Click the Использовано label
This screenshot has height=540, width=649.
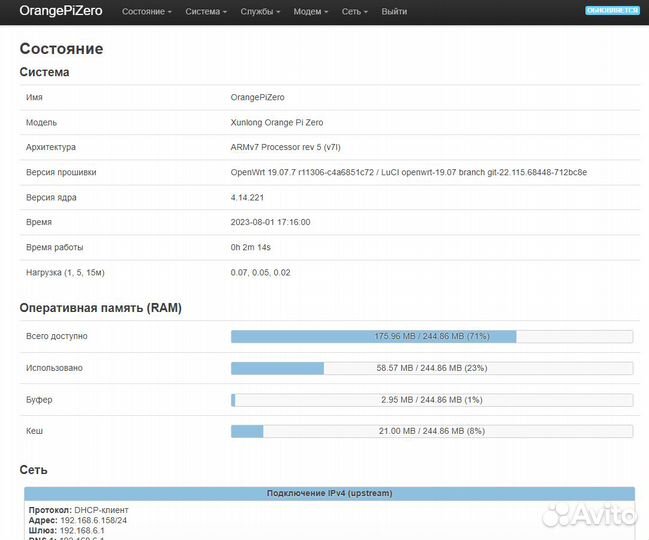54,368
